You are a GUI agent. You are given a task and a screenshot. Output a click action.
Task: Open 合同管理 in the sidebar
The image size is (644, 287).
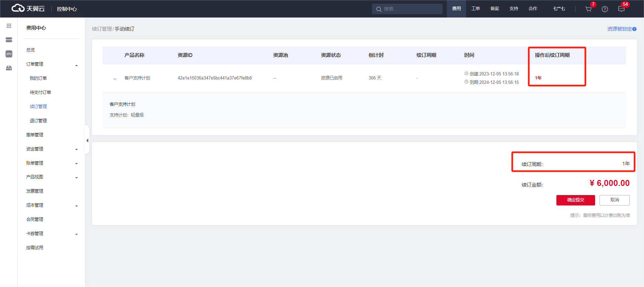tap(35, 219)
